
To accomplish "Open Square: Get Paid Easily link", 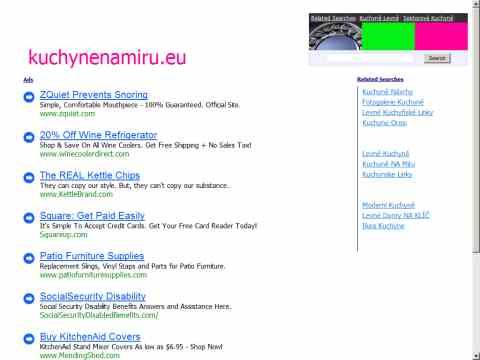I will [92, 216].
